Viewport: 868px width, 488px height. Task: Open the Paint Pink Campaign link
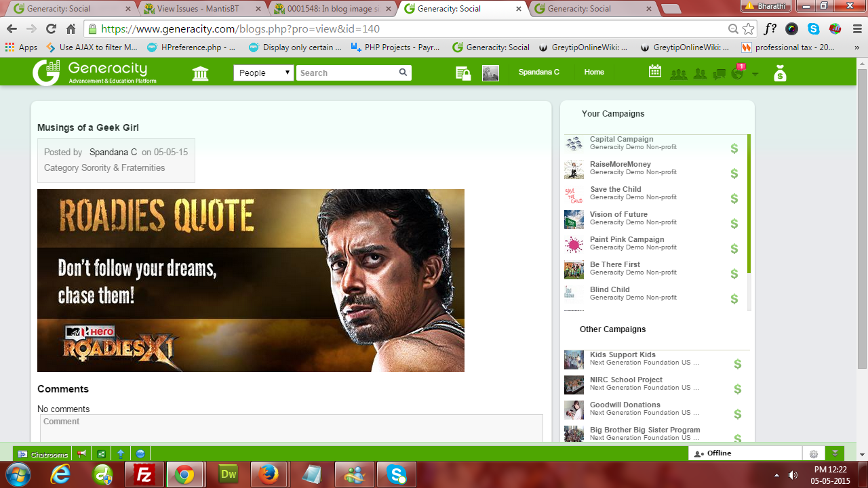point(627,239)
